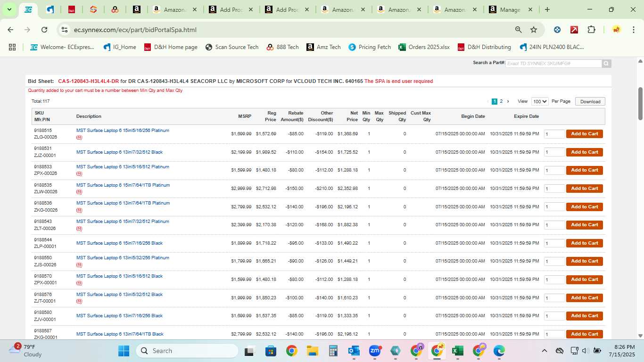Open Windows Start menu

[x=124, y=351]
